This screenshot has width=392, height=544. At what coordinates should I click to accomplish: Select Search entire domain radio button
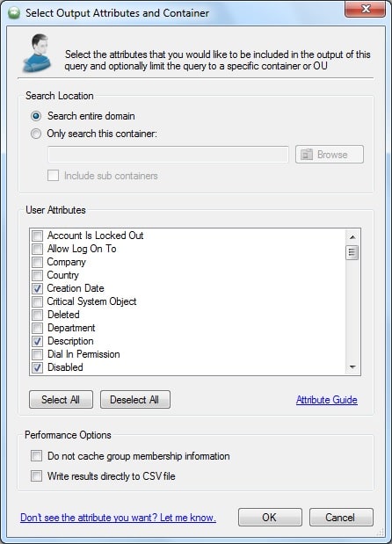(x=36, y=116)
